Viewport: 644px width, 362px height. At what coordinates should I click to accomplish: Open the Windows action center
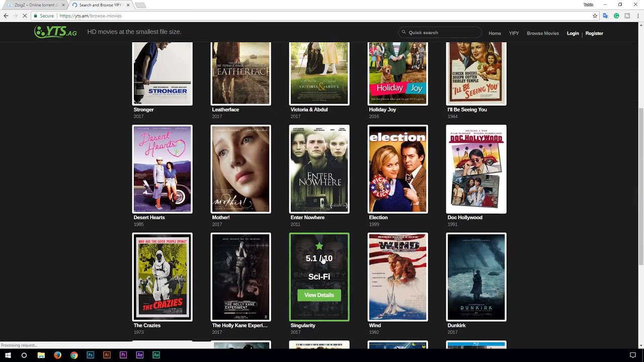click(x=633, y=355)
